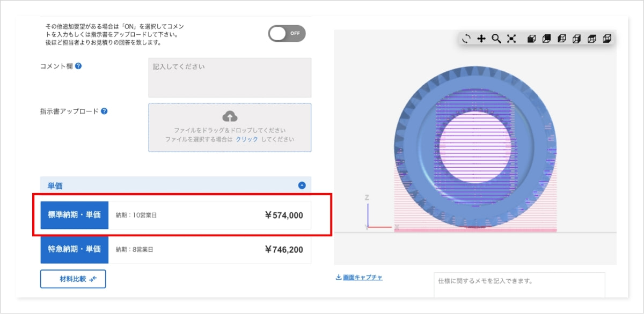
Task: Click the クリック file selection link
Action: point(247,139)
